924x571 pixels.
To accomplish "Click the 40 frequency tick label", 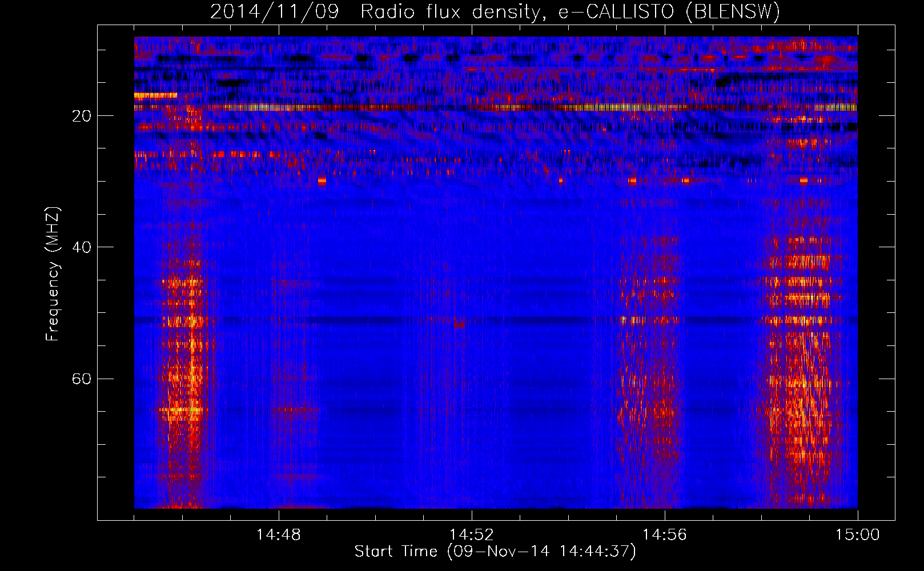I will [82, 247].
